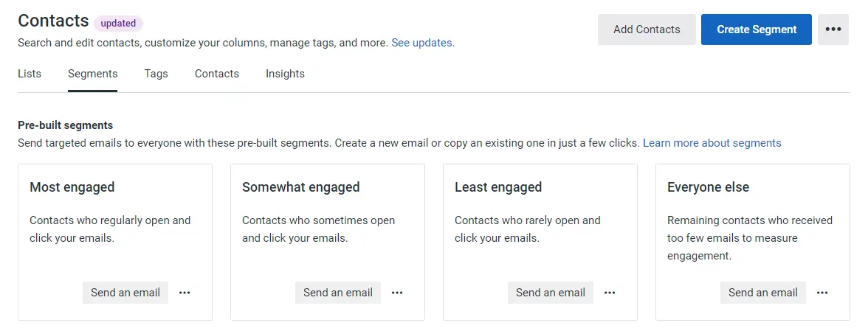Send an email to Somewhat engaged segment

coord(338,293)
